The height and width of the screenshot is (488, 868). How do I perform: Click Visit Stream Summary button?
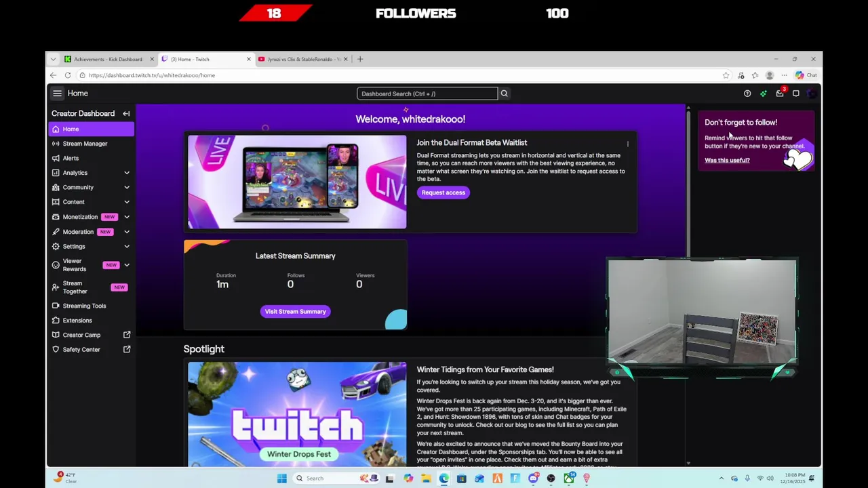click(295, 311)
